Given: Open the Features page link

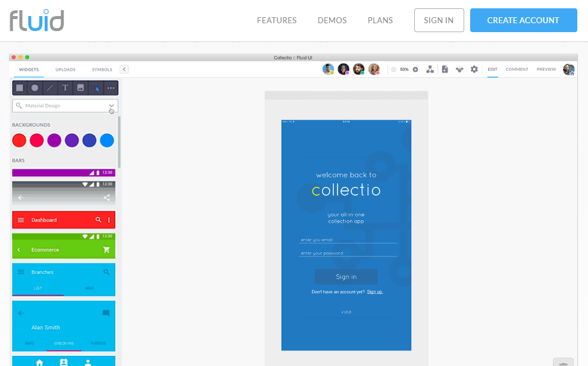Looking at the screenshot, I should pos(277,20).
